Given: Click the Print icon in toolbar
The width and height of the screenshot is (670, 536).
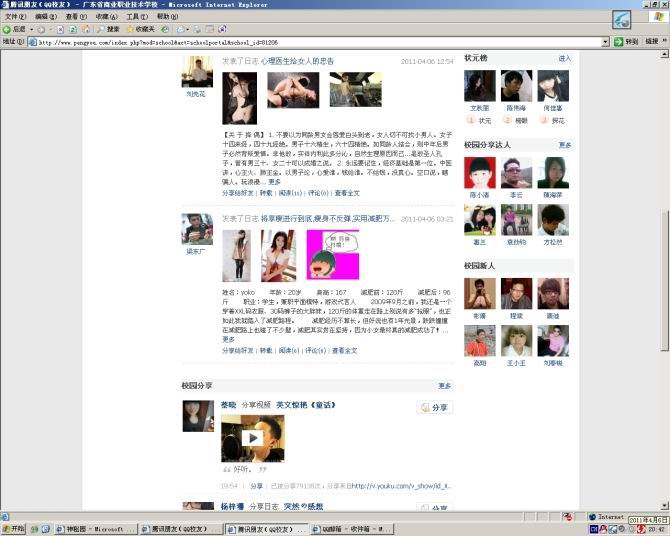Looking at the screenshot, I should click(197, 29).
